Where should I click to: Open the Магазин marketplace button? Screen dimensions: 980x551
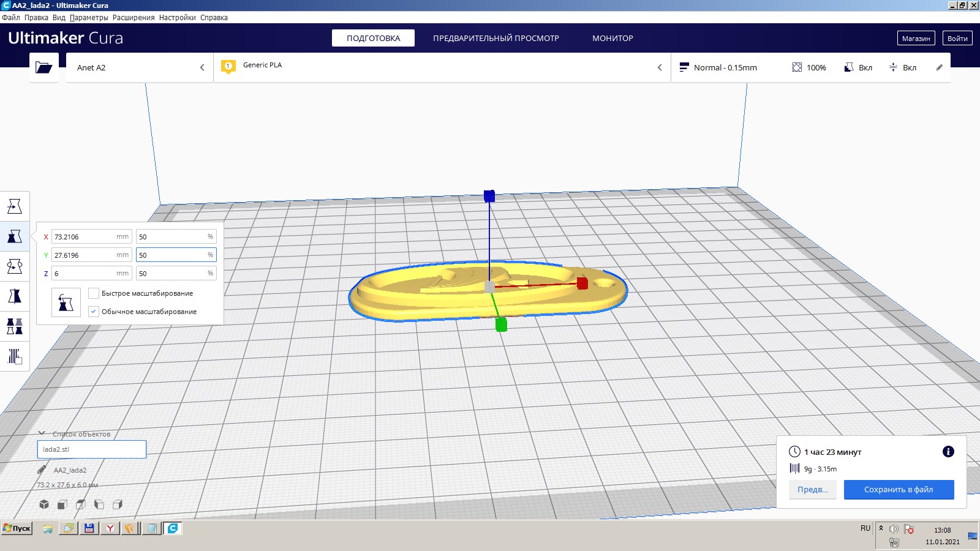click(x=916, y=38)
